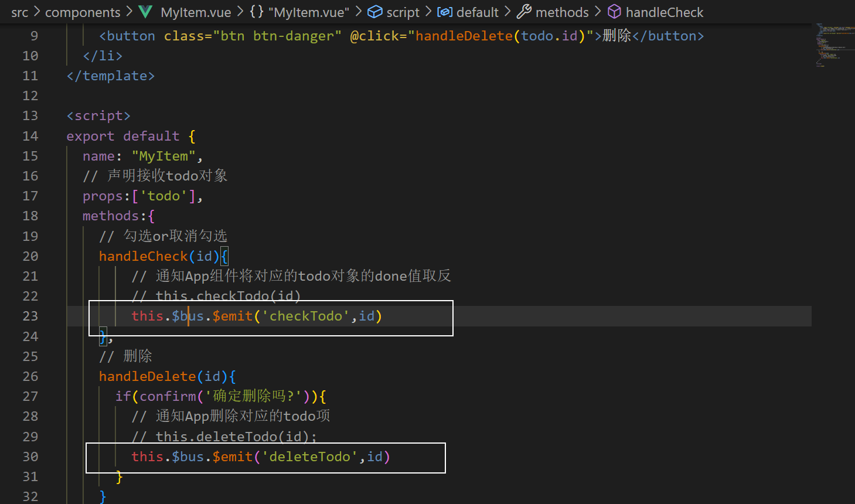Click the script cube icon in breadcrumb
The width and height of the screenshot is (855, 504).
[x=375, y=12]
